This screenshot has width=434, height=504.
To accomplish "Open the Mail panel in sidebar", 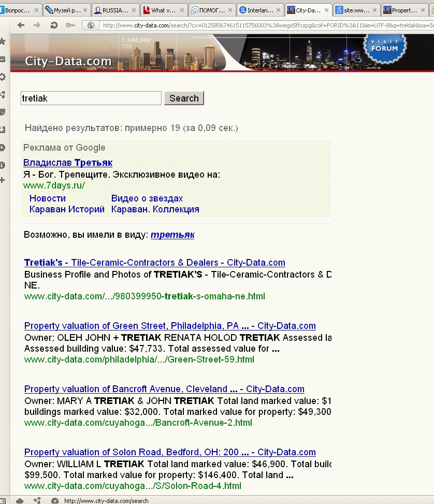I will (x=3, y=59).
